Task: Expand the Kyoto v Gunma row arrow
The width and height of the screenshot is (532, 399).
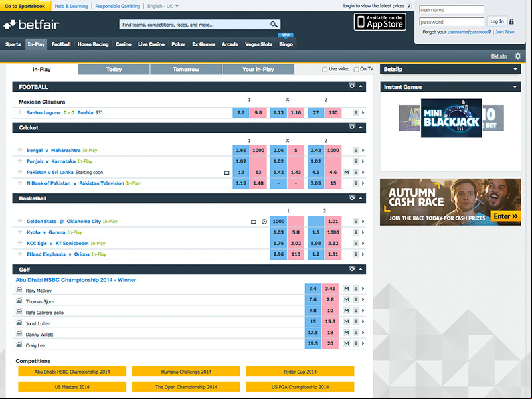Action: tap(363, 232)
